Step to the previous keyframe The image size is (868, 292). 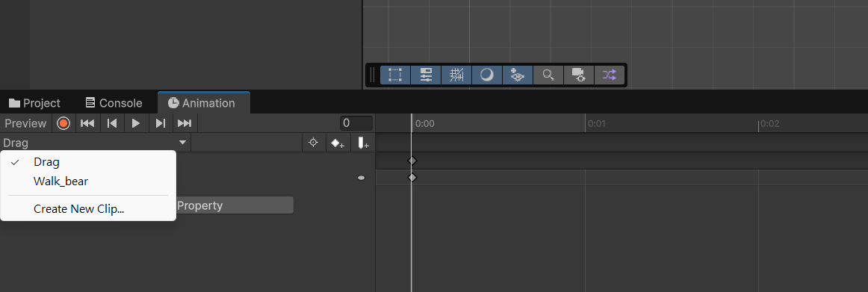click(112, 123)
